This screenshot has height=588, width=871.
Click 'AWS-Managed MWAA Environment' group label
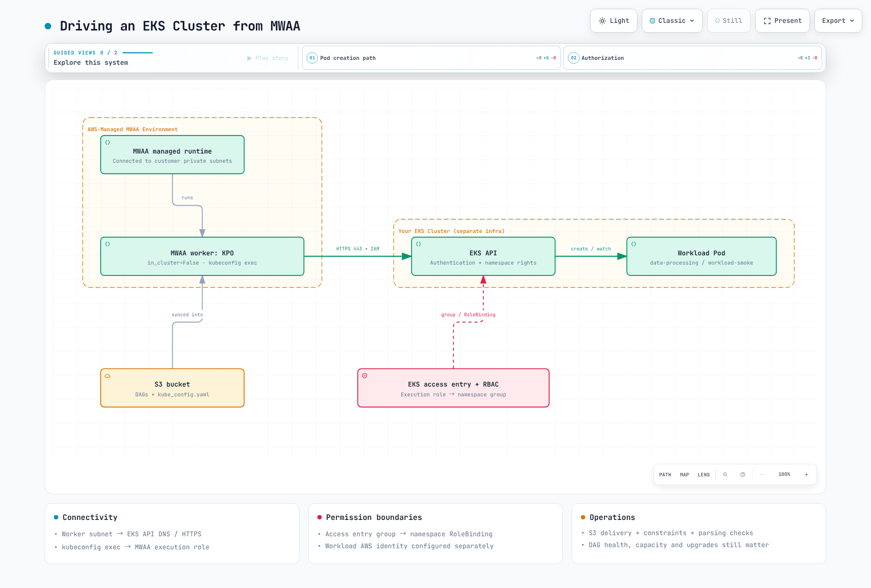point(132,130)
